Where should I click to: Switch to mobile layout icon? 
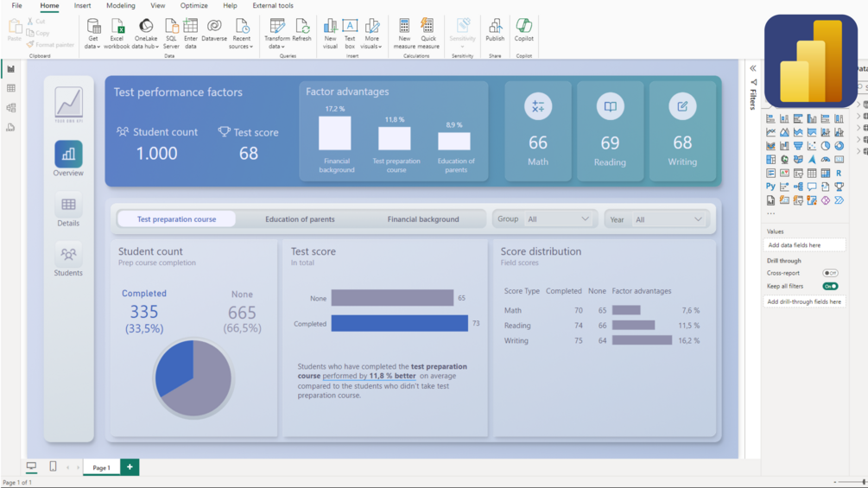pos(53,466)
